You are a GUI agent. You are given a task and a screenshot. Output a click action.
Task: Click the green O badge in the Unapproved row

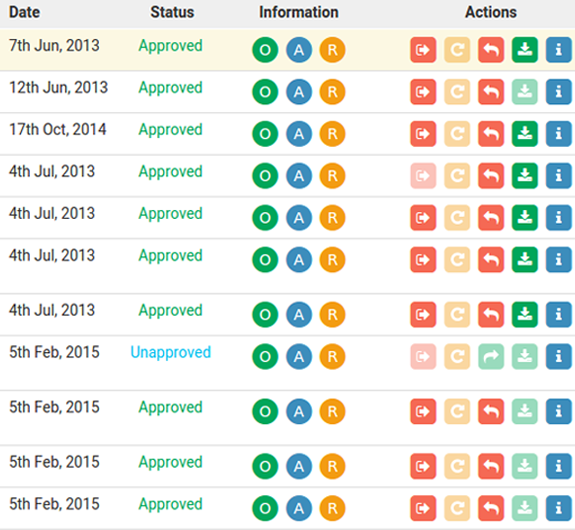pos(265,357)
